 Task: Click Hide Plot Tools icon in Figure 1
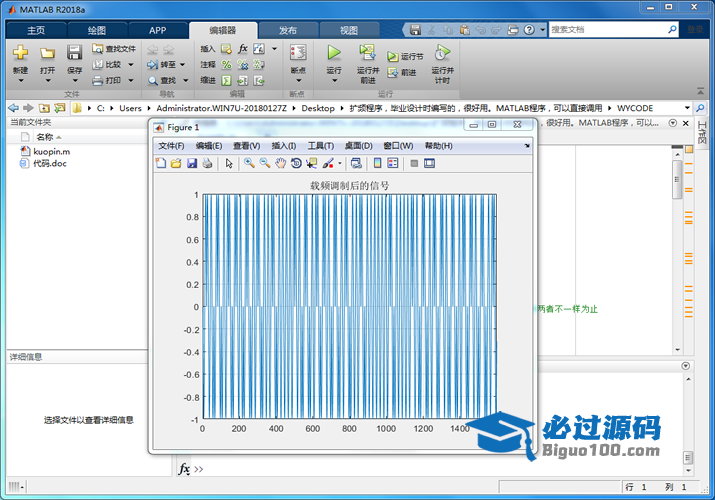click(x=414, y=163)
